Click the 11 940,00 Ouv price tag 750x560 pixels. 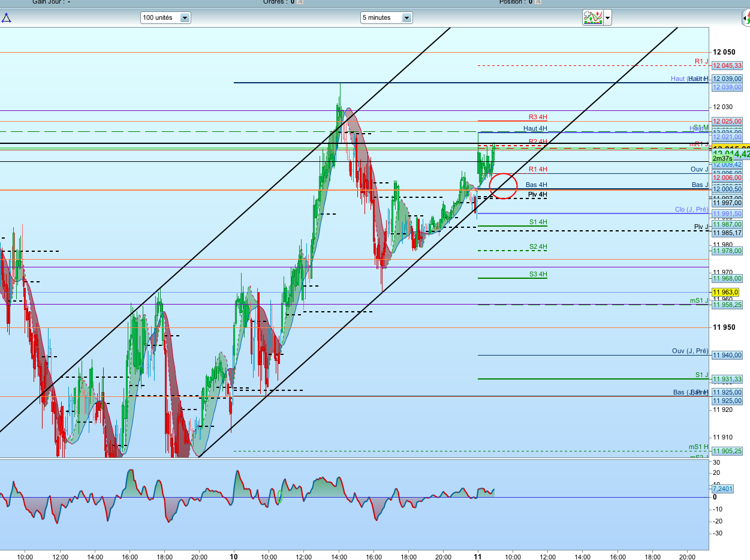727,355
